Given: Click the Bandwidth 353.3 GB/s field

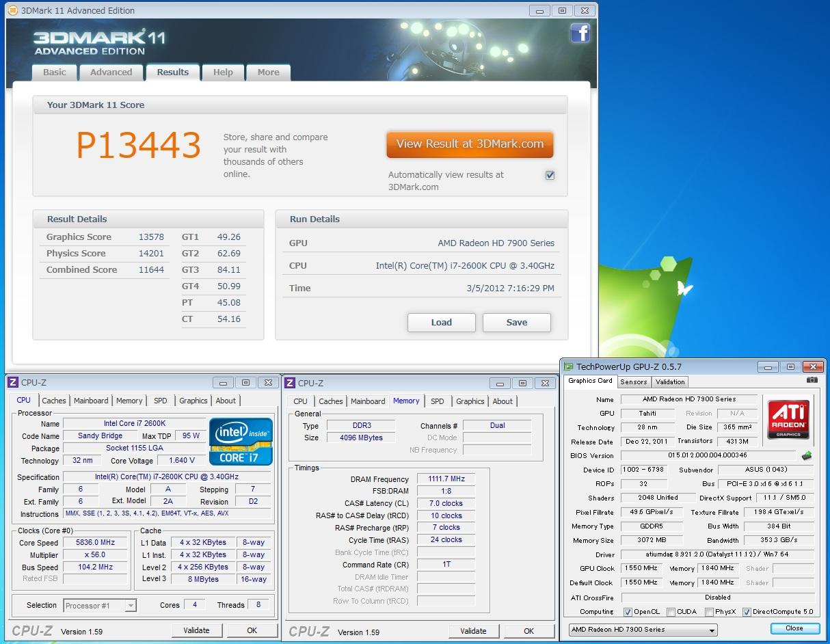Looking at the screenshot, I should 779,540.
